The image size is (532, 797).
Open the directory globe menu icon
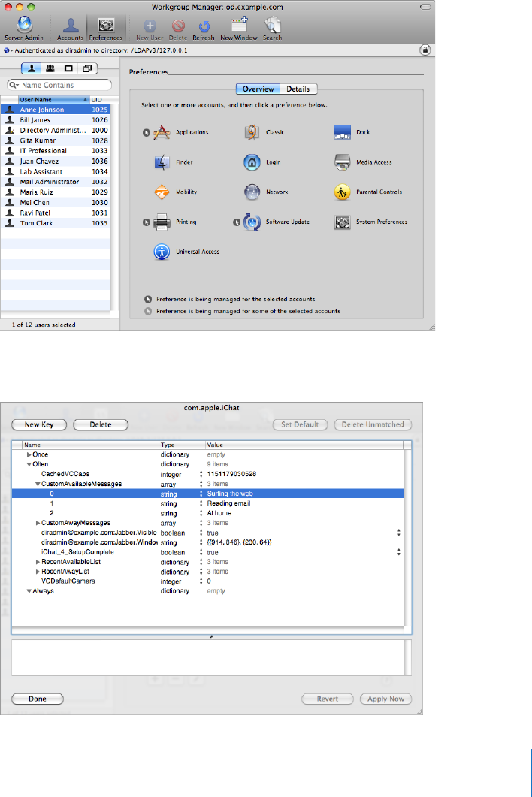[8, 50]
